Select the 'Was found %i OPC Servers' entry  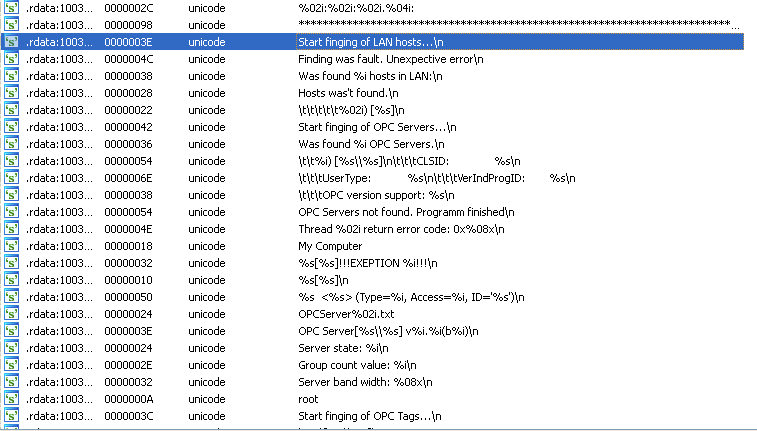(372, 144)
